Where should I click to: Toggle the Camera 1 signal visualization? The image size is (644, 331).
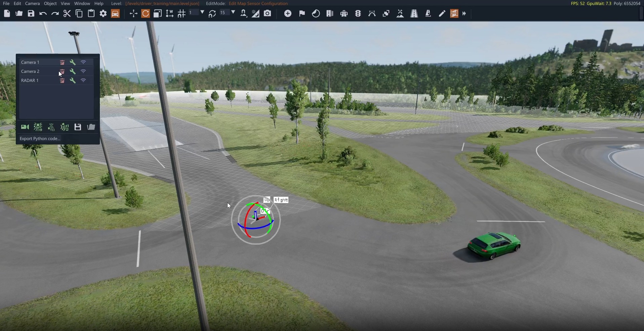pos(83,62)
